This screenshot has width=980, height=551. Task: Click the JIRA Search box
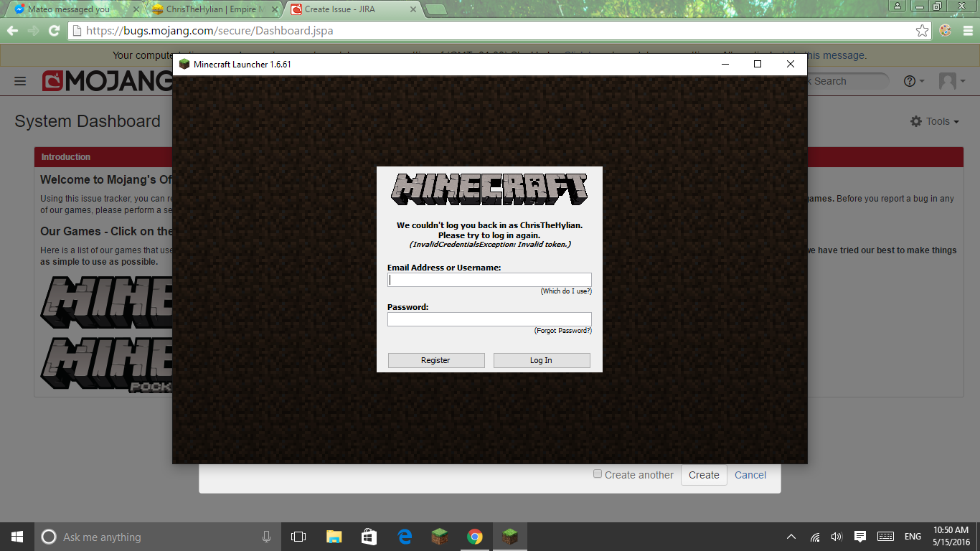click(x=847, y=81)
